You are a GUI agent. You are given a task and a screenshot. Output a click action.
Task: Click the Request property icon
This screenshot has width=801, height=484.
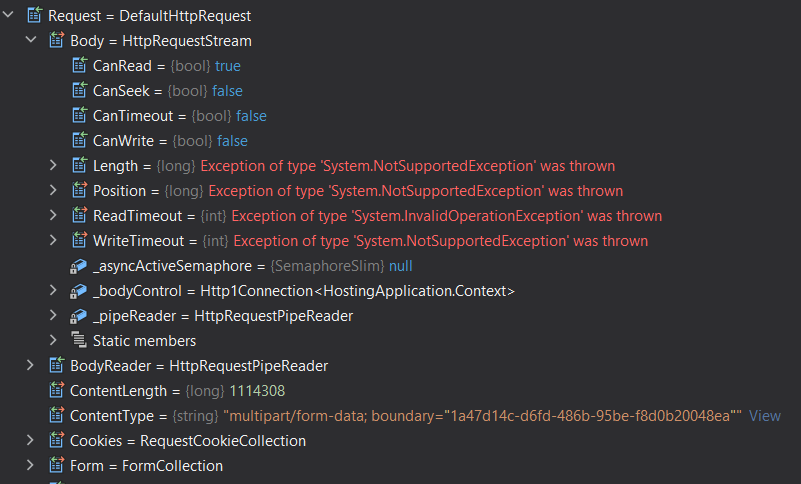click(34, 15)
